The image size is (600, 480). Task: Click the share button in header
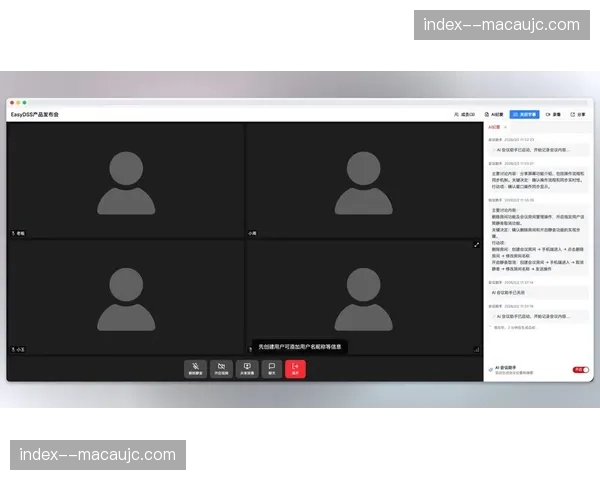(x=579, y=115)
